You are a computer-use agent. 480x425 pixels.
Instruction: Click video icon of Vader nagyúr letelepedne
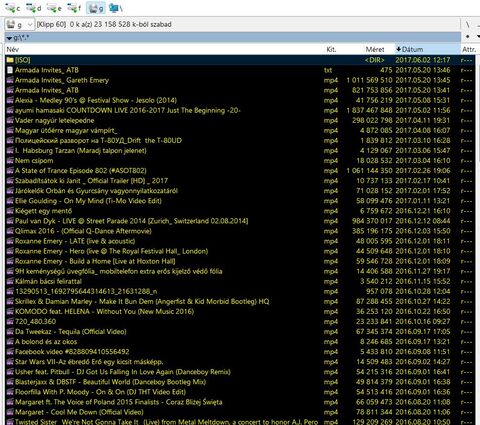click(10, 120)
